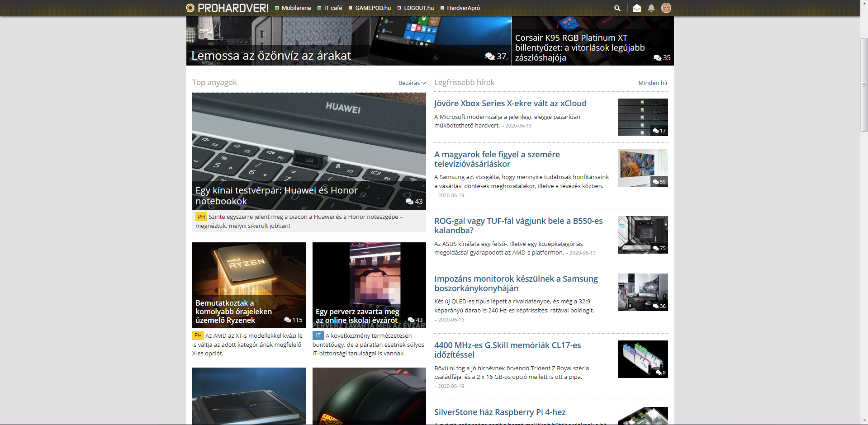868x425 pixels.
Task: Open 4400 MHz-es G.Skill memóriák article
Action: [x=508, y=350]
